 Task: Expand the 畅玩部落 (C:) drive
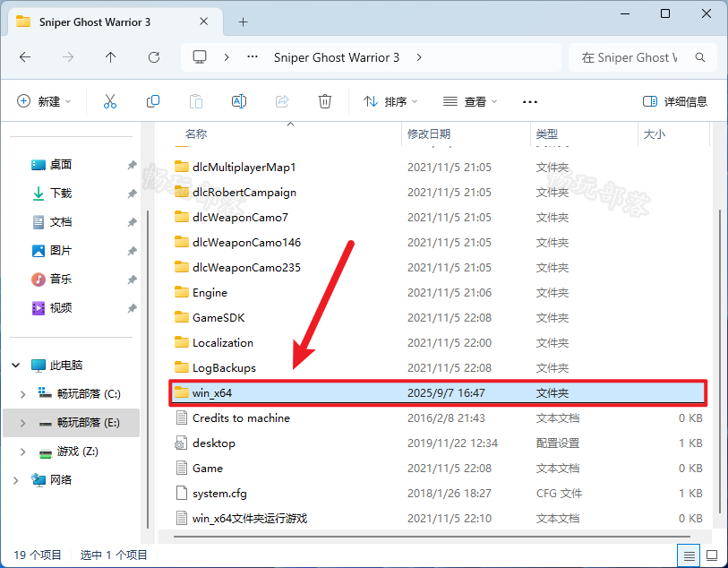22,394
